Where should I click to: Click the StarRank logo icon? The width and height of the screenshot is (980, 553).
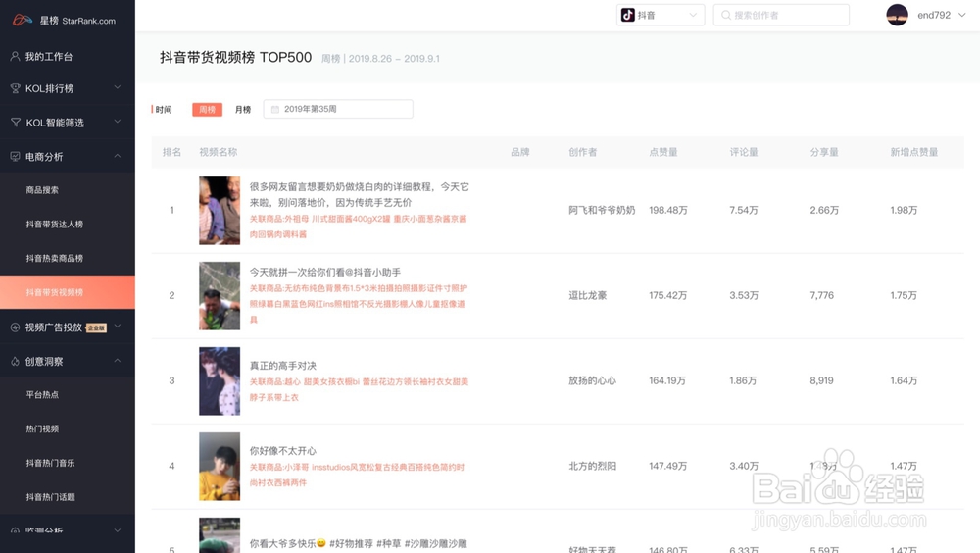click(23, 20)
